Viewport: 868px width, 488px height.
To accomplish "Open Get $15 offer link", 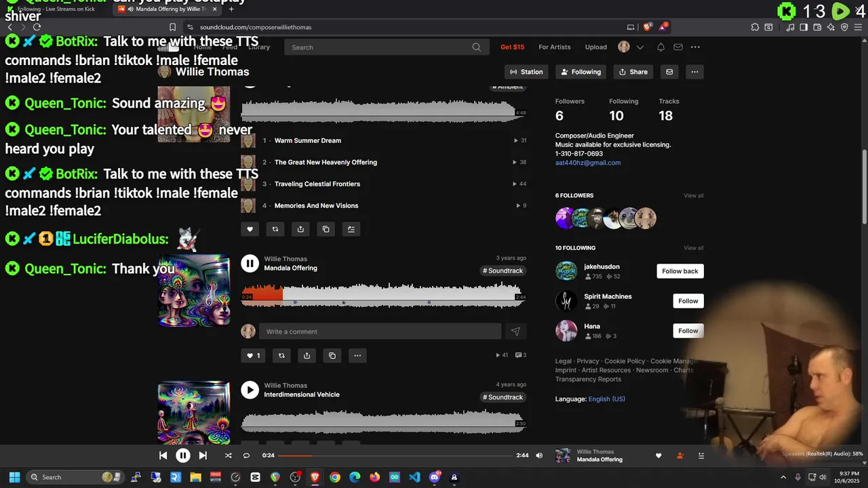I will tap(512, 47).
